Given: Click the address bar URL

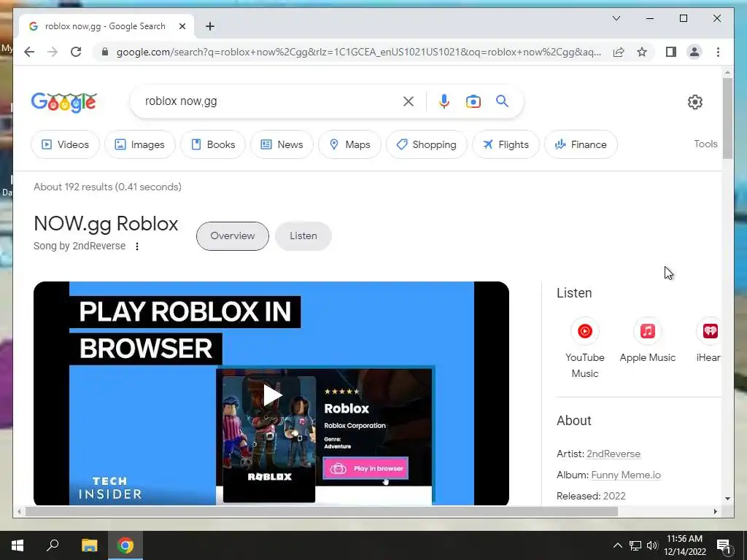Looking at the screenshot, I should point(358,52).
